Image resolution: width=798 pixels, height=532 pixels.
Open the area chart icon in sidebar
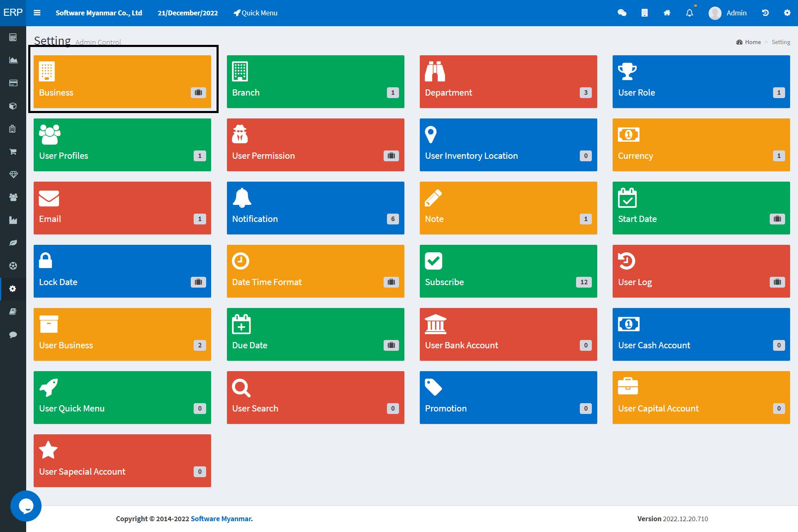pos(13,60)
